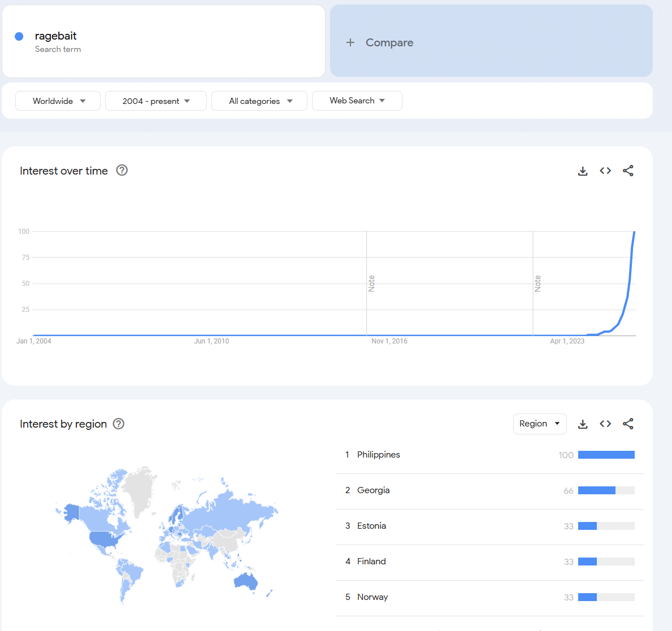Click the Georgia value 66
Screen dimensions: 672x631
(x=568, y=490)
